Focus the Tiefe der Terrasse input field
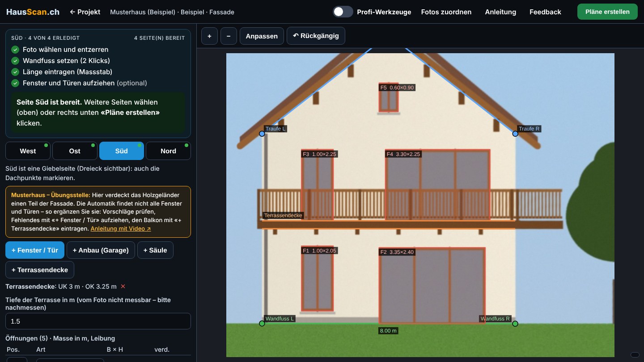Image resolution: width=644 pixels, height=362 pixels. pyautogui.click(x=98, y=321)
